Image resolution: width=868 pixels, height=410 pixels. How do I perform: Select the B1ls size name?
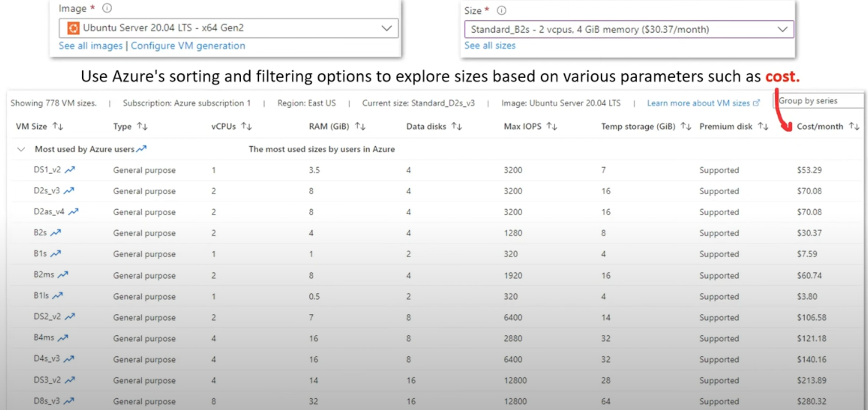[x=41, y=296]
